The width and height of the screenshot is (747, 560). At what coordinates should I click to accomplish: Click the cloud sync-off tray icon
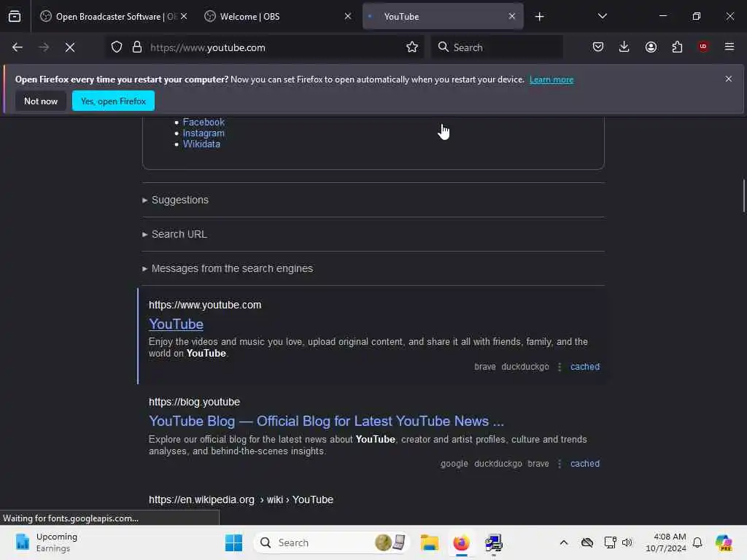click(x=587, y=542)
